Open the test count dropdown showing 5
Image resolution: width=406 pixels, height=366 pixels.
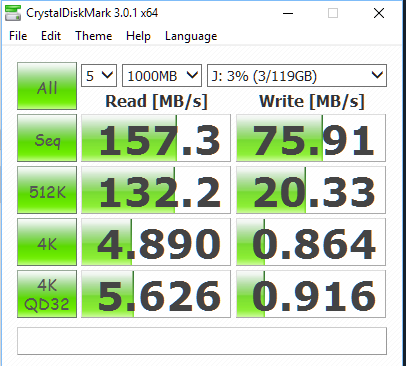99,76
